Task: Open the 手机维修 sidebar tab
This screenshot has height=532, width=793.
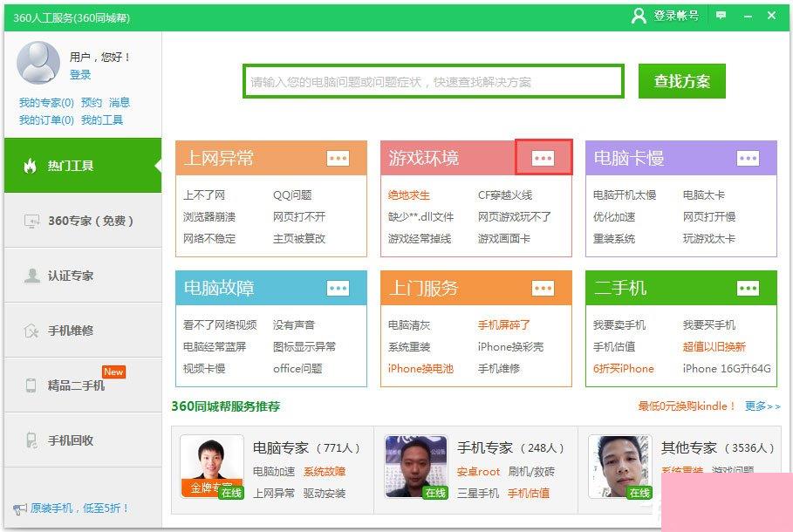Action: click(x=83, y=331)
